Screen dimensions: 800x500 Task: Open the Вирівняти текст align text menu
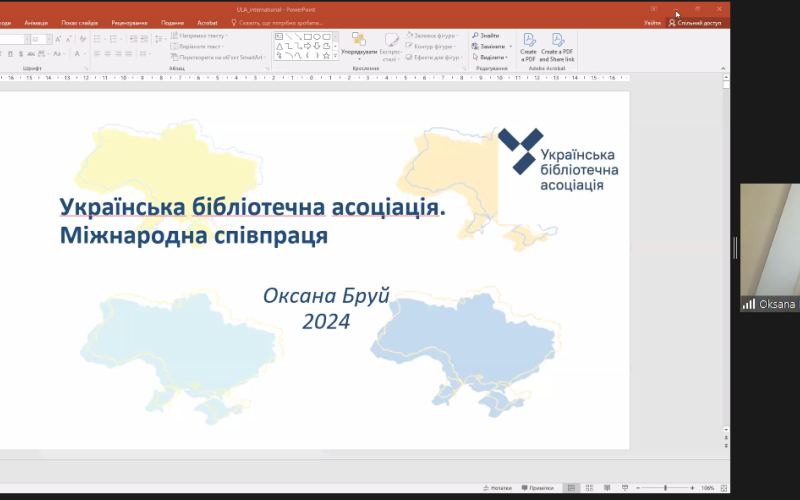[197, 46]
